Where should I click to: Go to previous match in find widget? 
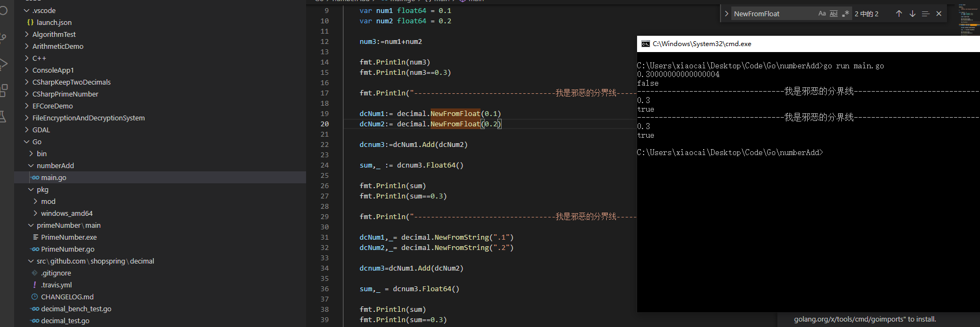pos(899,14)
